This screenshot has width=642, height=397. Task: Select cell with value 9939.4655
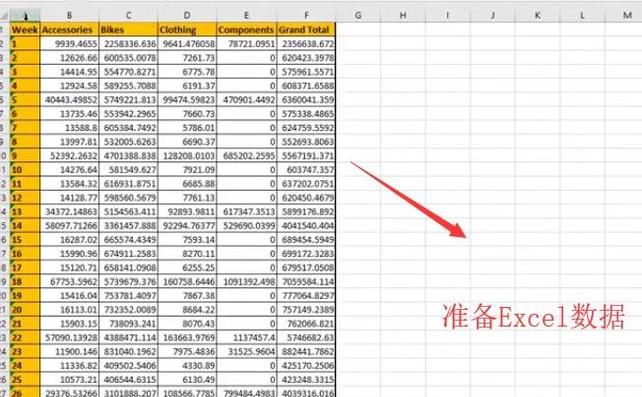pos(69,44)
